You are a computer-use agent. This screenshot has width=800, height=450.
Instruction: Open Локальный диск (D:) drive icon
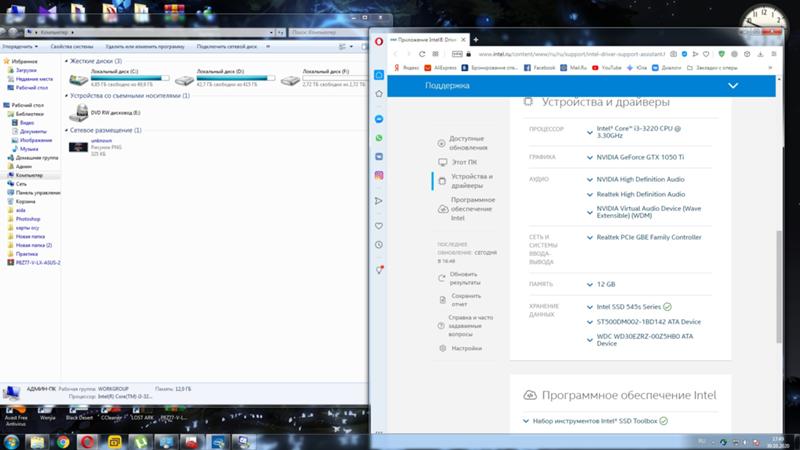coord(184,80)
